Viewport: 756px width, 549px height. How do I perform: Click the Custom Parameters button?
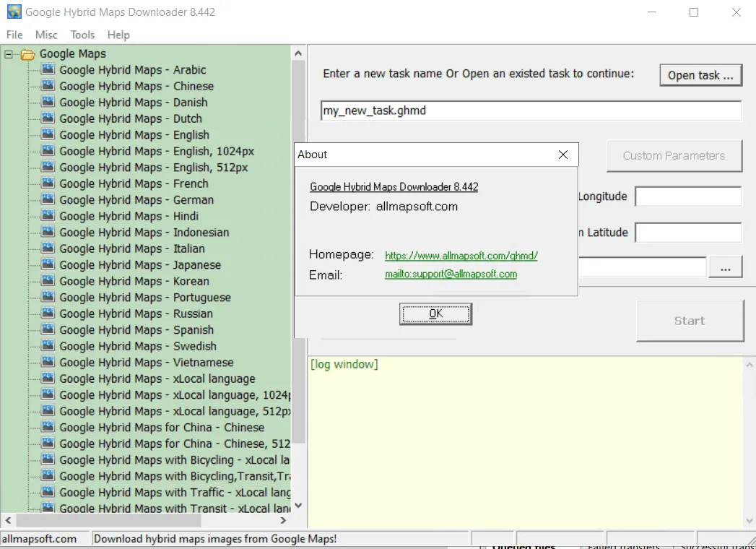674,155
